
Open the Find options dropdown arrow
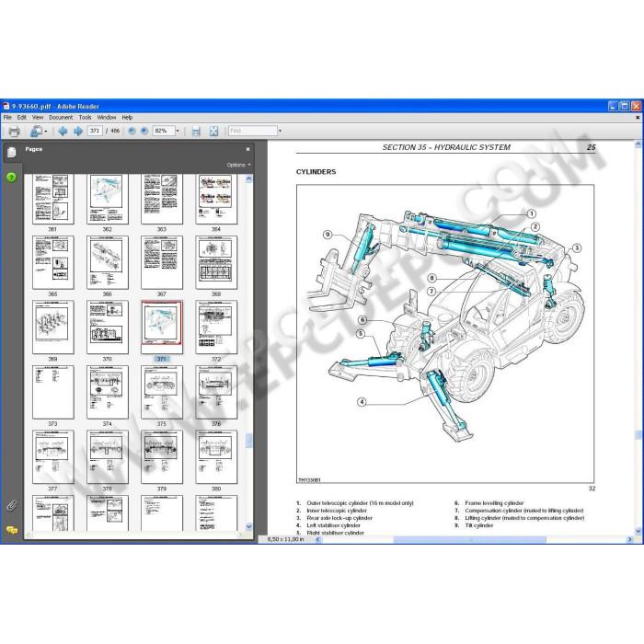(x=280, y=131)
